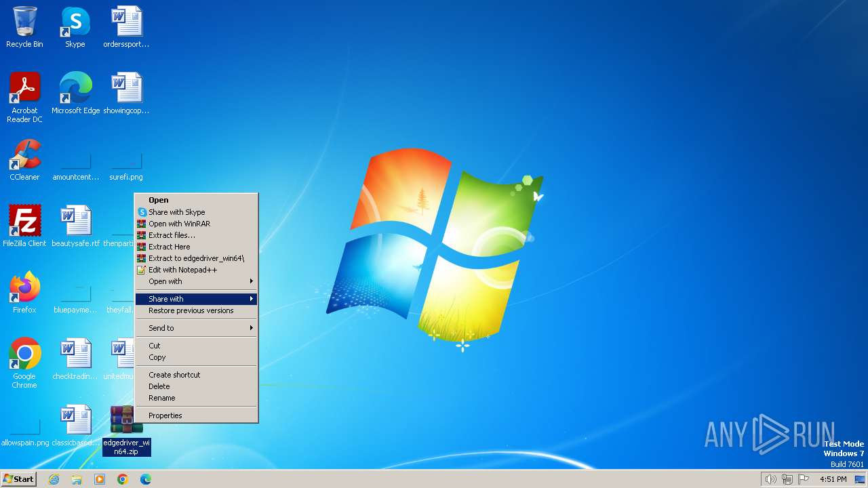Select the classicbased Word document icon
The height and width of the screenshot is (488, 868).
[75, 426]
